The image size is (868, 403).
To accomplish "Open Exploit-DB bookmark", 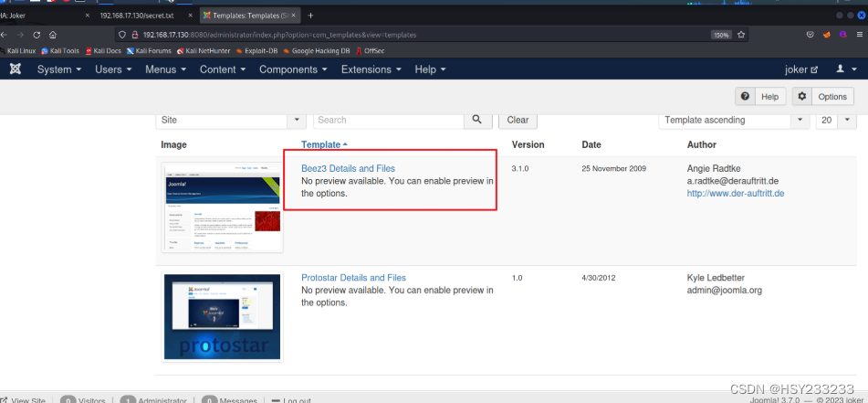I will click(256, 51).
